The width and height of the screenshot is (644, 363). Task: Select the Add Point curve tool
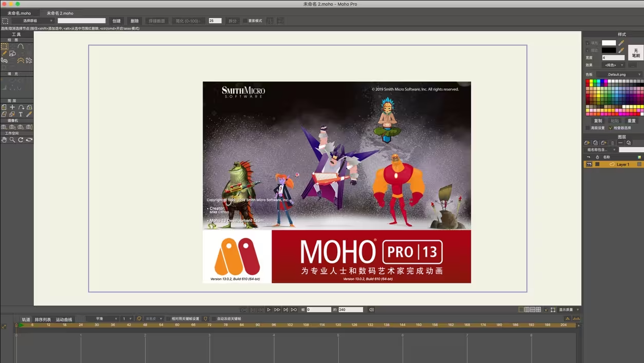[x=21, y=46]
